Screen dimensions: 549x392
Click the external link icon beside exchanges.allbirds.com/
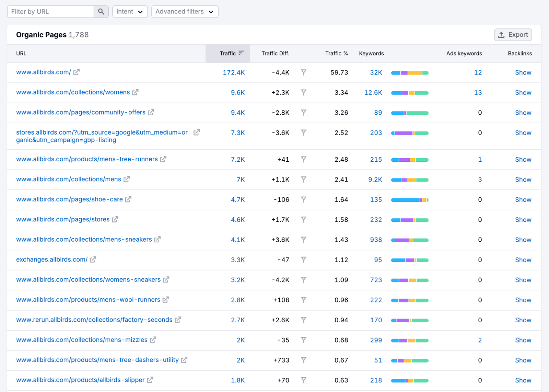click(93, 260)
